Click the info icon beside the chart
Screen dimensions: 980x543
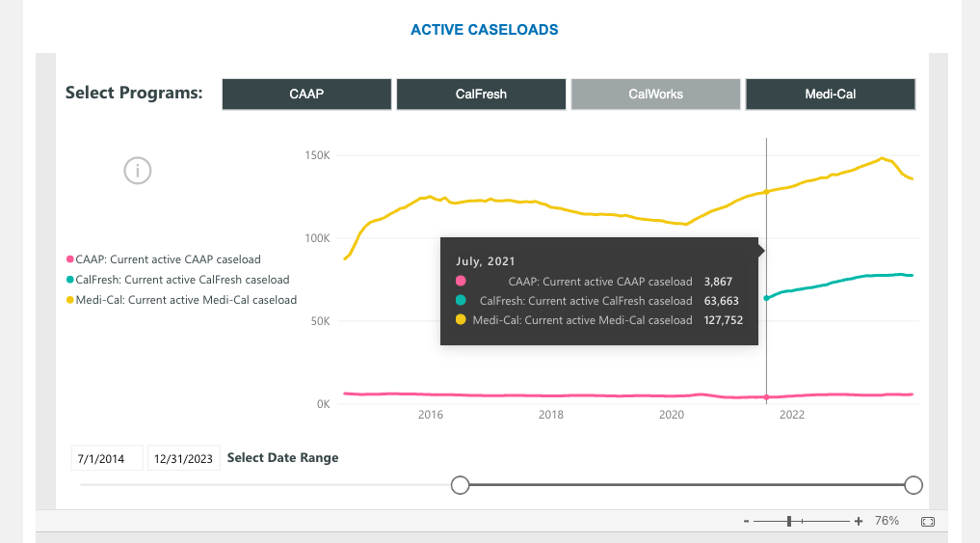(138, 171)
